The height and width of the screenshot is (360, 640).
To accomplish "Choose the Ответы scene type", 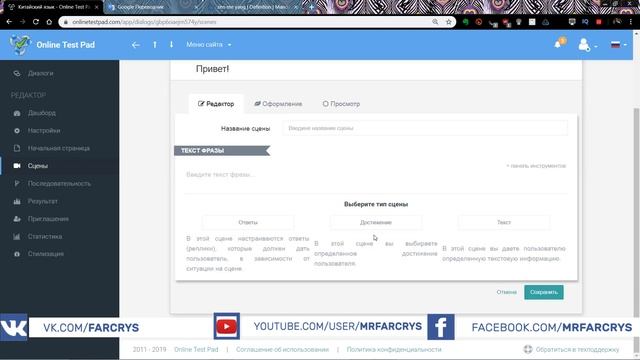I will pyautogui.click(x=248, y=222).
